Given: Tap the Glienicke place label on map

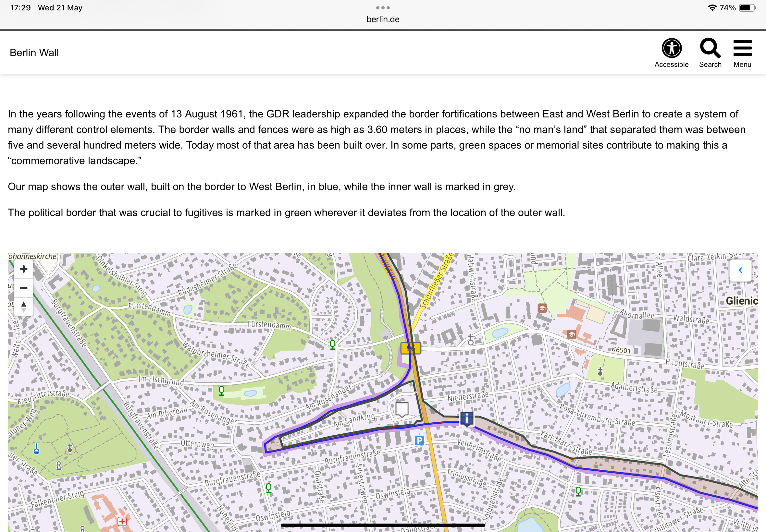Looking at the screenshot, I should 742,301.
